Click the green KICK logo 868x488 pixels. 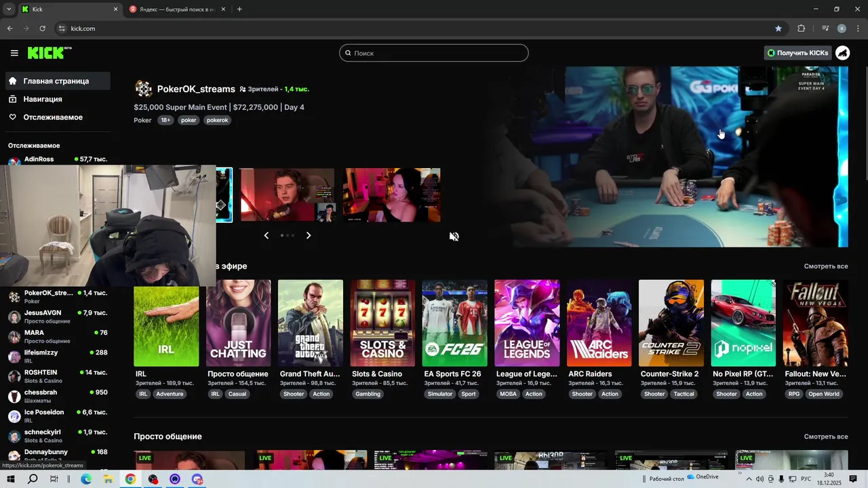pos(49,53)
